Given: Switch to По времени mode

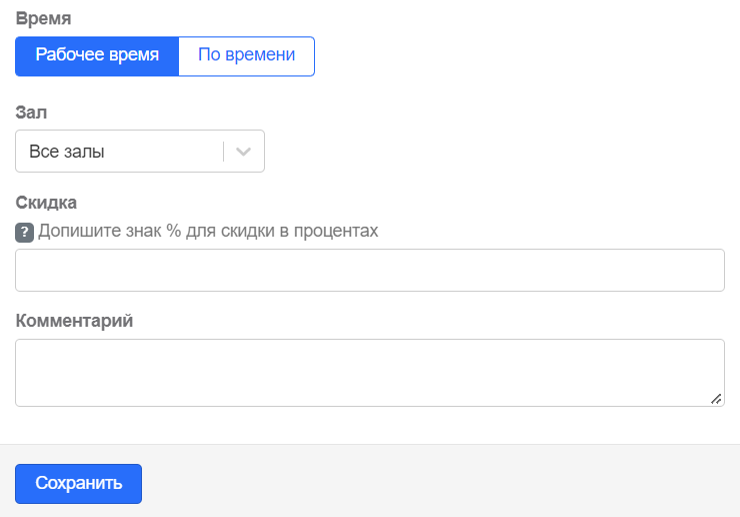Looking at the screenshot, I should click(x=247, y=56).
